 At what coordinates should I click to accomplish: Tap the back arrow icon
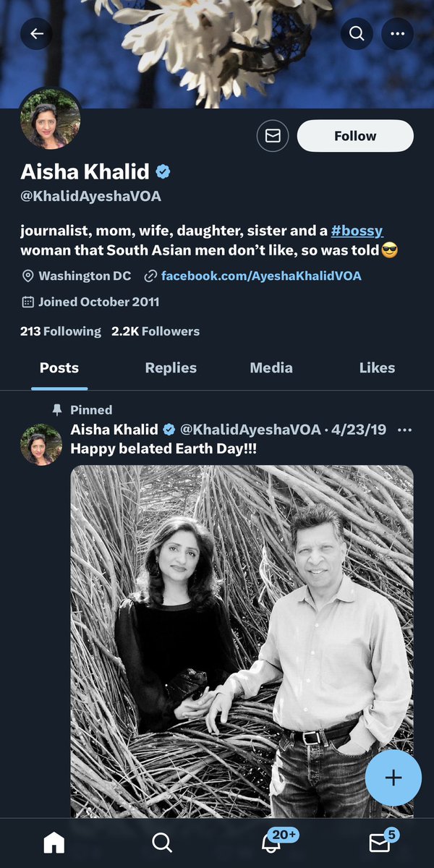(37, 33)
